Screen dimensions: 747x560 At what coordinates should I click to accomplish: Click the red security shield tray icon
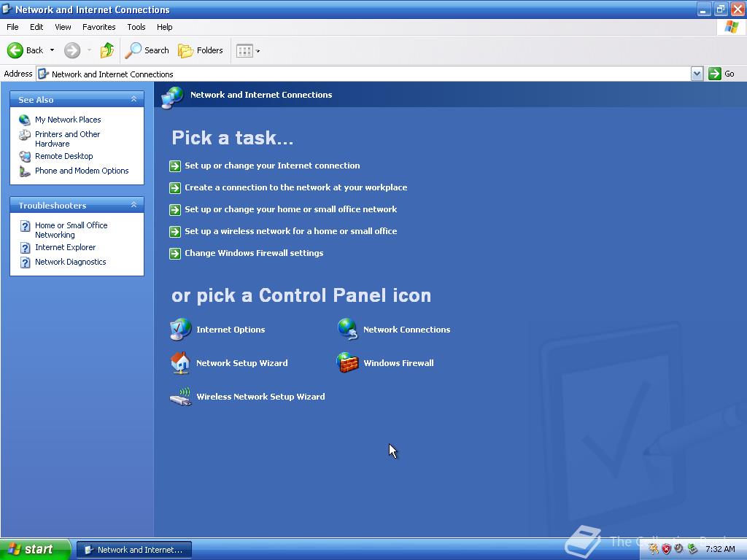tap(666, 549)
